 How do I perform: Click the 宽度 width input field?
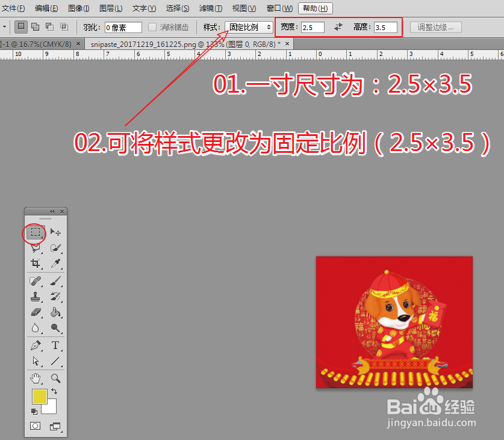click(x=313, y=27)
